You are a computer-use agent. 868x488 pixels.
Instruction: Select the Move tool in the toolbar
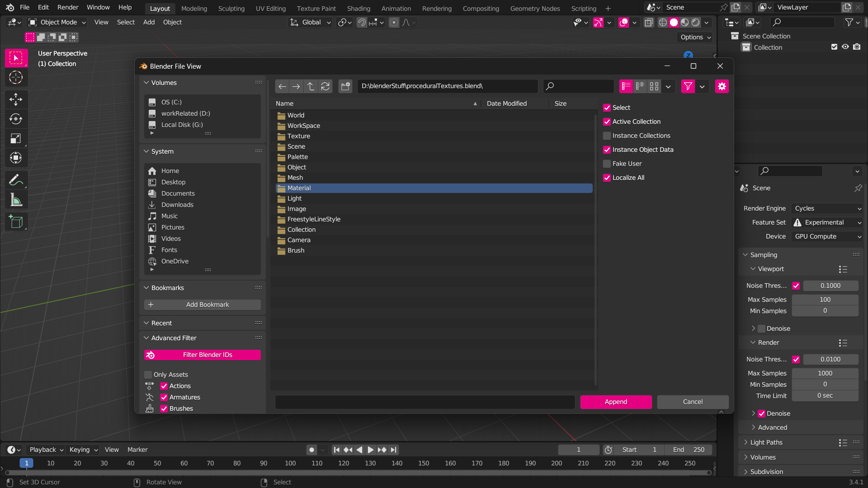(16, 99)
